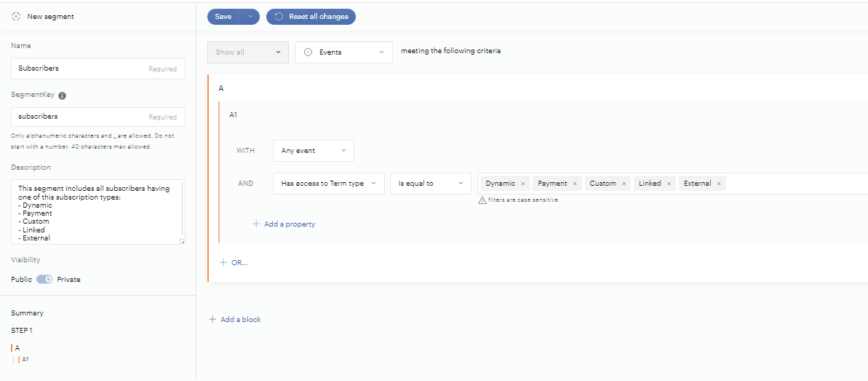The width and height of the screenshot is (868, 381).
Task: Click the Save button
Action: point(223,16)
